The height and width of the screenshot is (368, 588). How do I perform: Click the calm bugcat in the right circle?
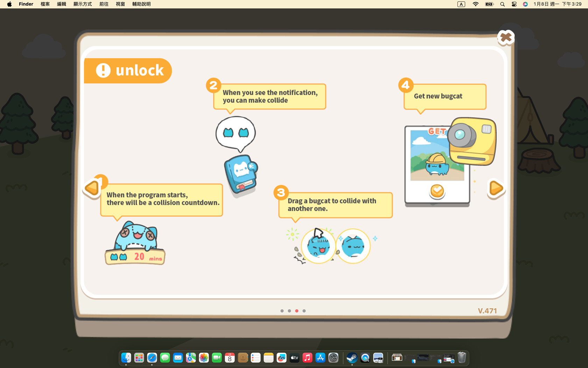point(353,246)
